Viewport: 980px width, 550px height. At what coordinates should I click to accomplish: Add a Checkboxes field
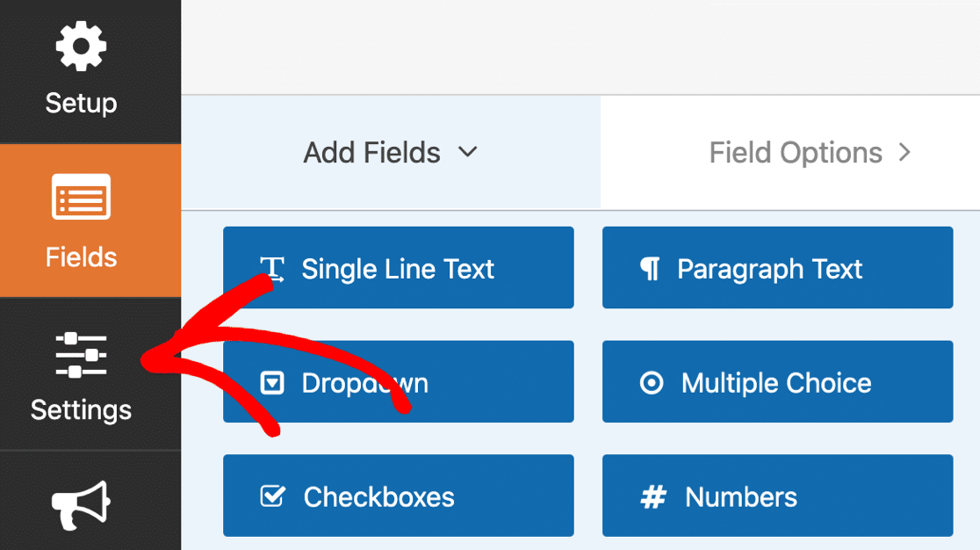[x=398, y=496]
